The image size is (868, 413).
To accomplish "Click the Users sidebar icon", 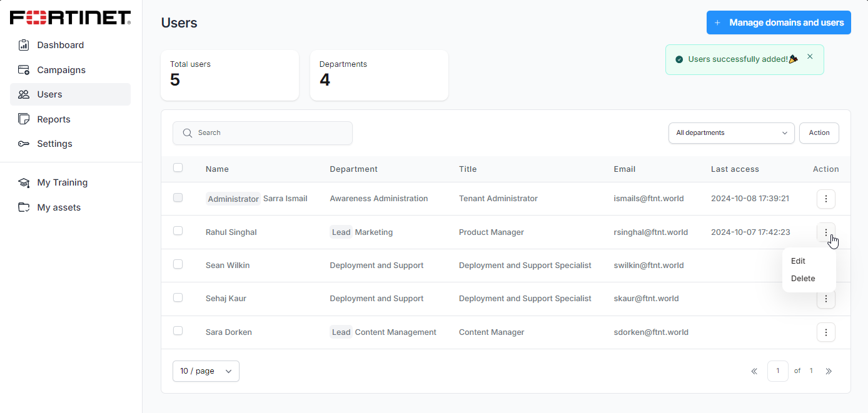I will pyautogui.click(x=24, y=94).
